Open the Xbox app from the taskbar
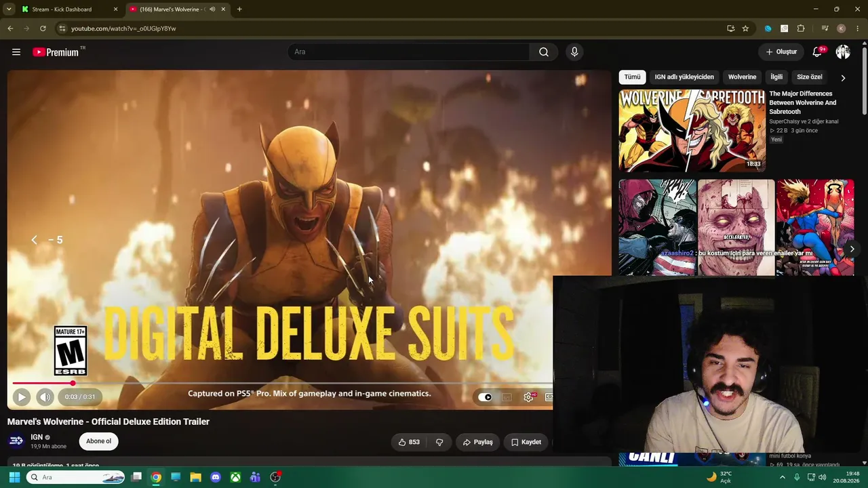The image size is (868, 488). tap(235, 477)
